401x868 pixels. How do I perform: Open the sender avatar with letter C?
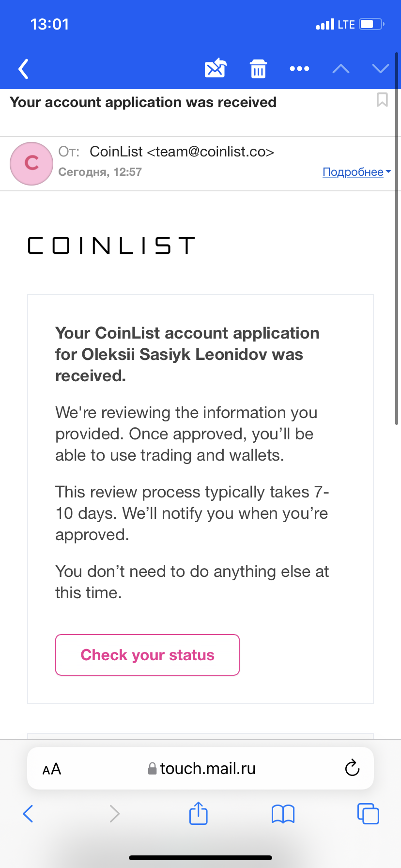pyautogui.click(x=31, y=163)
